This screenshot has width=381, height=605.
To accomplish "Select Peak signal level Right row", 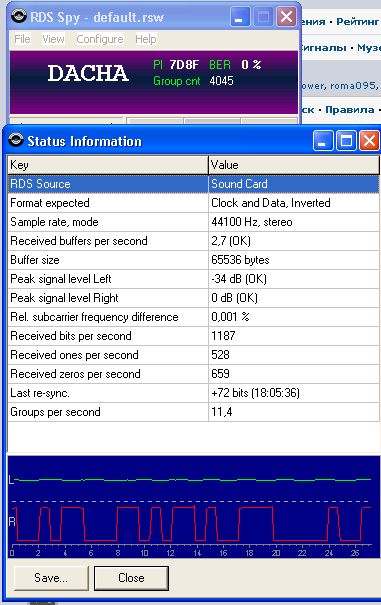I will click(x=193, y=297).
